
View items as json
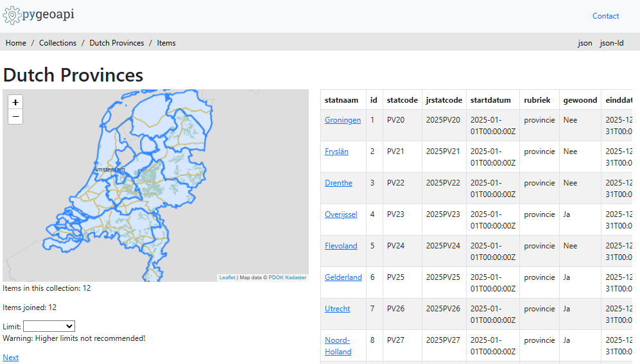click(x=585, y=43)
